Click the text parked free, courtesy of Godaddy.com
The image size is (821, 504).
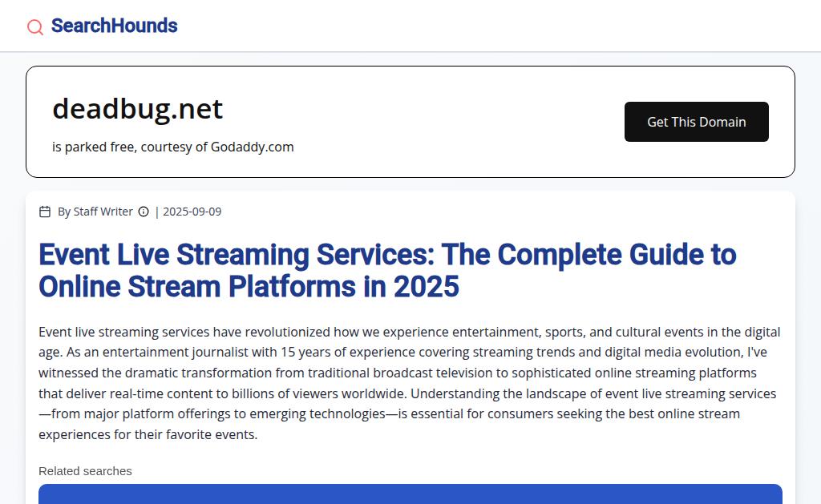[x=179, y=147]
